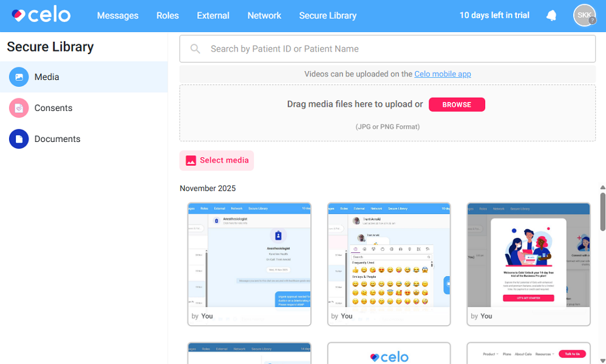Click the search magnifier icon
The image size is (606, 364).
[194, 49]
